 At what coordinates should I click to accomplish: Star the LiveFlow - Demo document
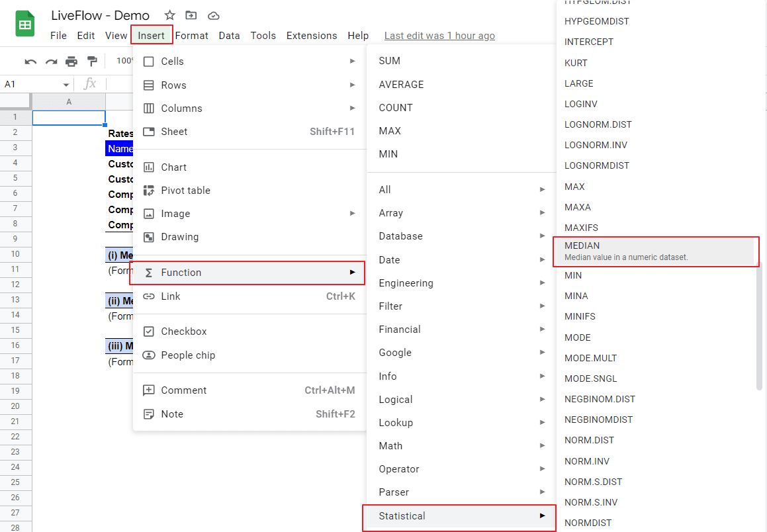pos(169,15)
